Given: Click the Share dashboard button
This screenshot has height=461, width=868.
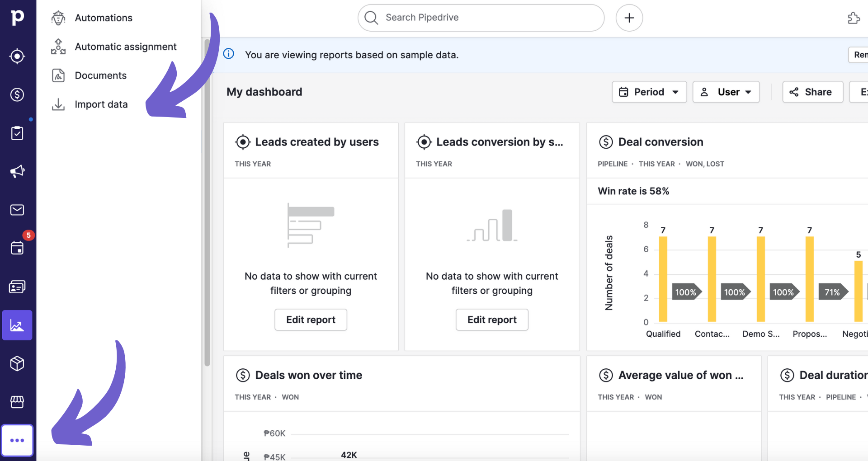Looking at the screenshot, I should 813,92.
